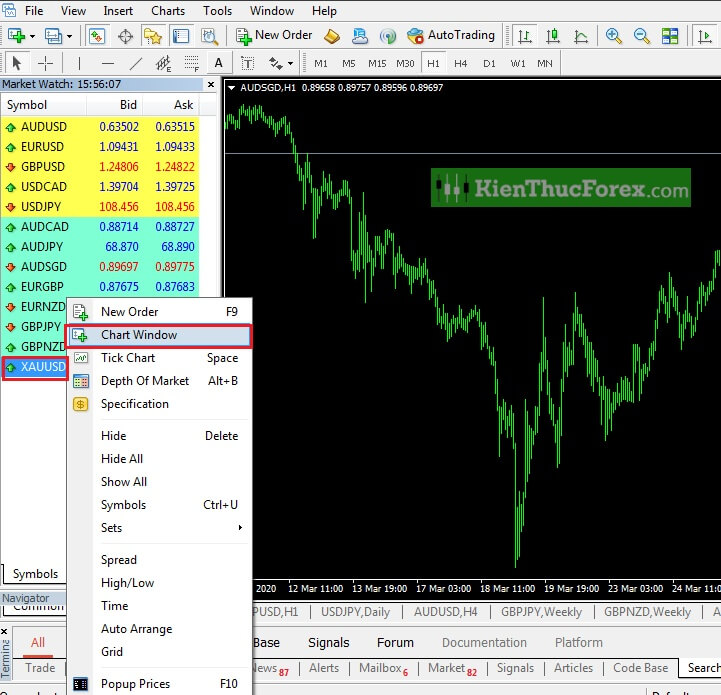Open the Mailbox tab in Terminal
This screenshot has width=721, height=695.
click(383, 668)
